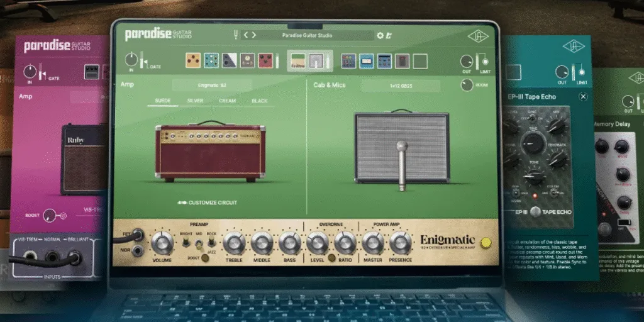Select the colorful-buttons effect slot
Image resolution: width=644 pixels, height=322 pixels.
coord(348,61)
